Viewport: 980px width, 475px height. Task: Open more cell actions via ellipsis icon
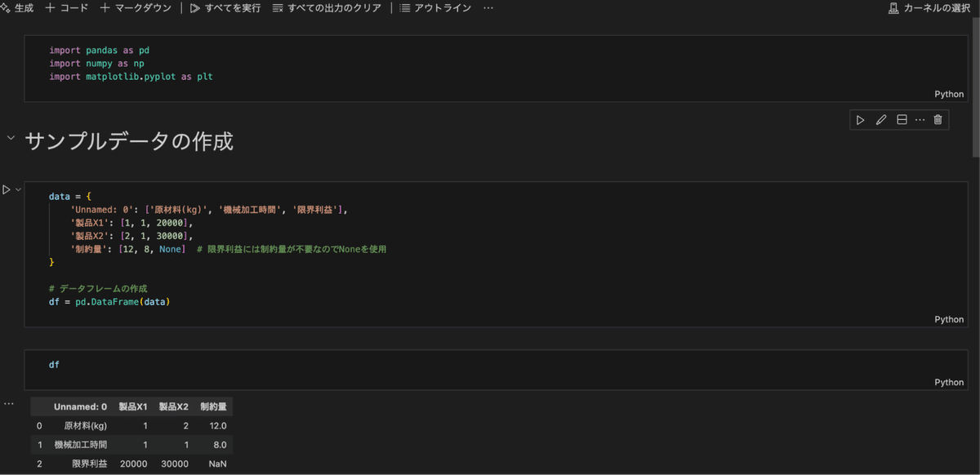tap(920, 119)
